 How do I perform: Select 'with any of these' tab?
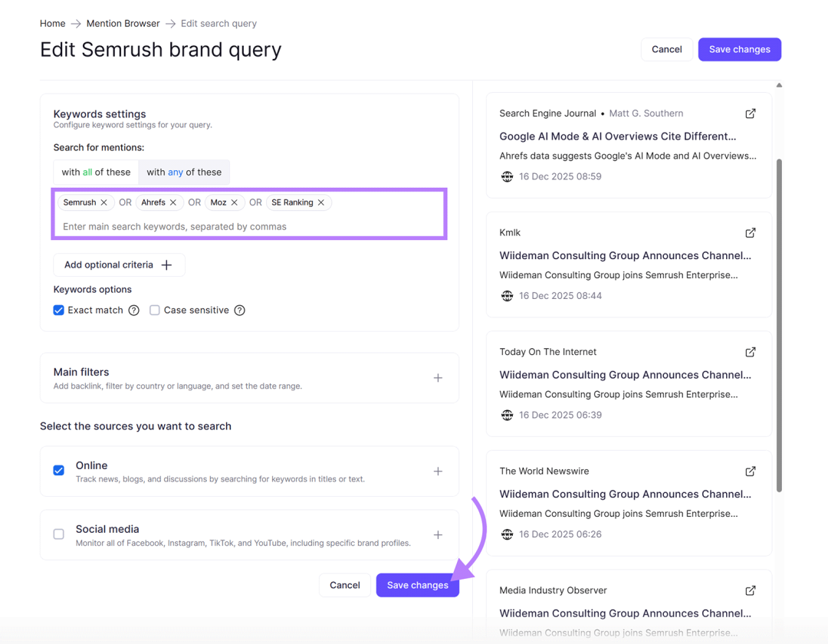184,172
